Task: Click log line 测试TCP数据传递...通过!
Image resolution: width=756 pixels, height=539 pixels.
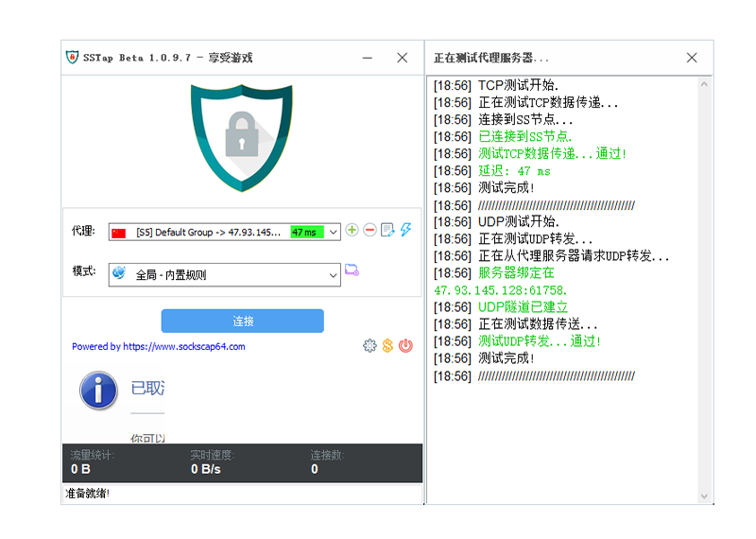Action: [553, 153]
